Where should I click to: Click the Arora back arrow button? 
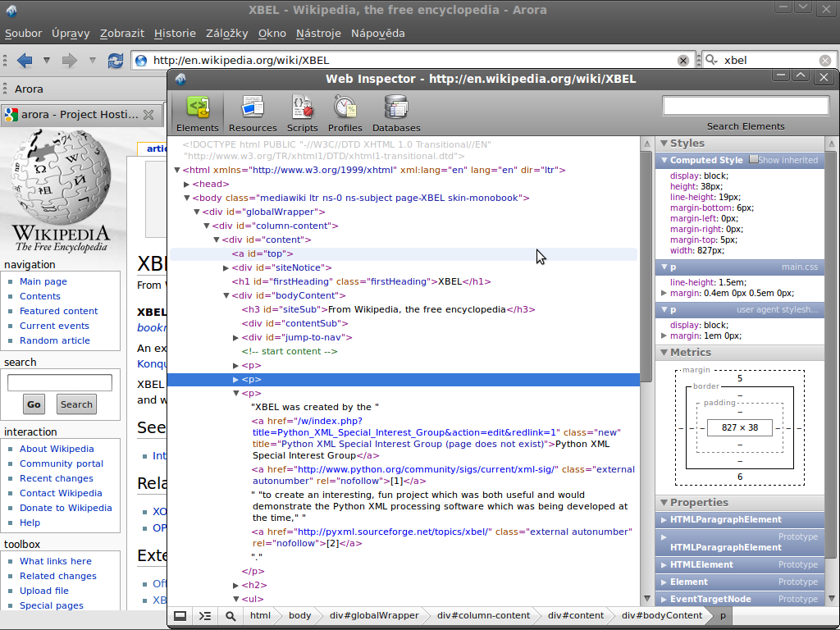pos(25,61)
